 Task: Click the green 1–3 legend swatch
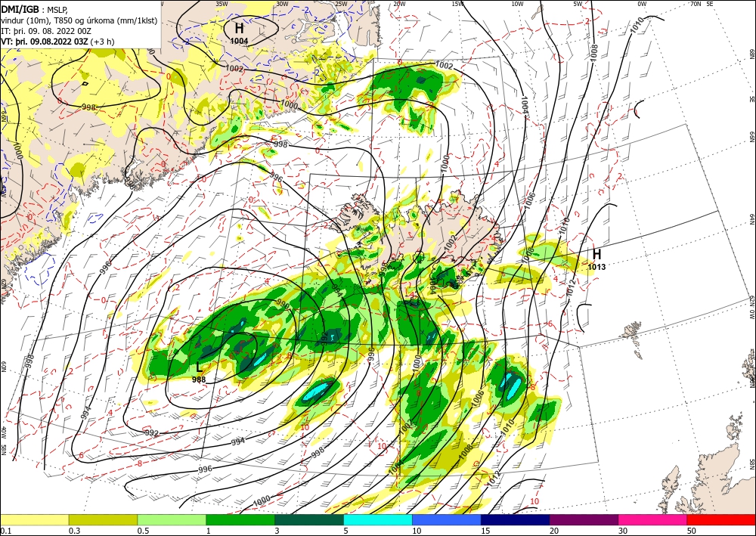(x=240, y=519)
